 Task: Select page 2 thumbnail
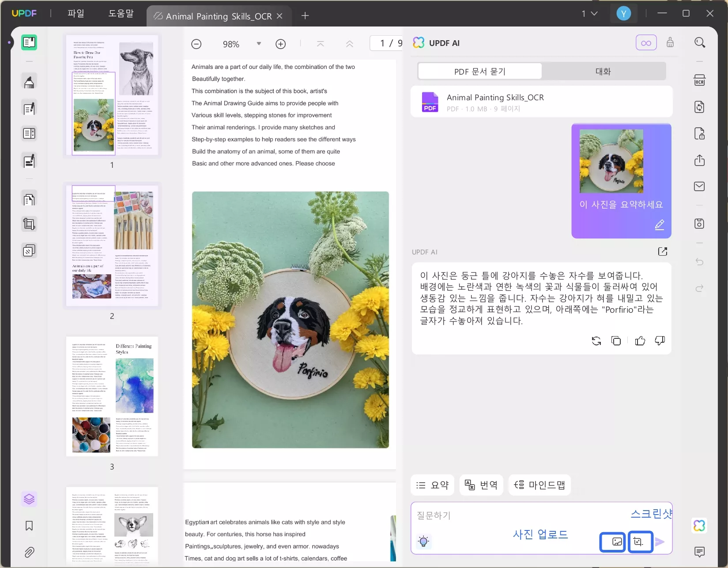pyautogui.click(x=112, y=246)
